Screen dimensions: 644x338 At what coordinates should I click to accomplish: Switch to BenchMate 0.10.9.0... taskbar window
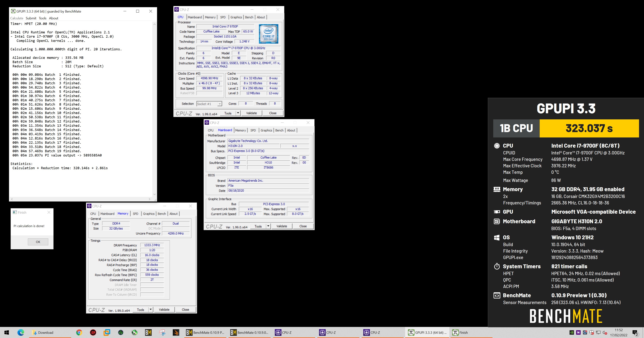click(250, 332)
